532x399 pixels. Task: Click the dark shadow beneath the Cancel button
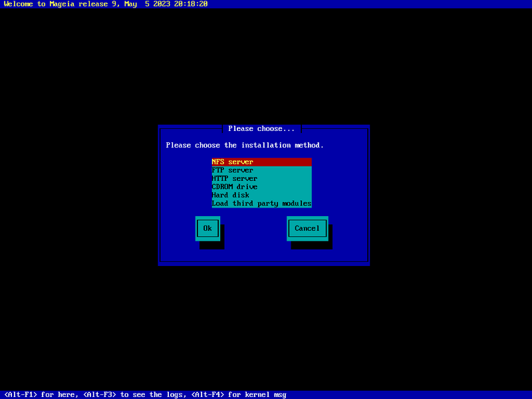pos(313,245)
